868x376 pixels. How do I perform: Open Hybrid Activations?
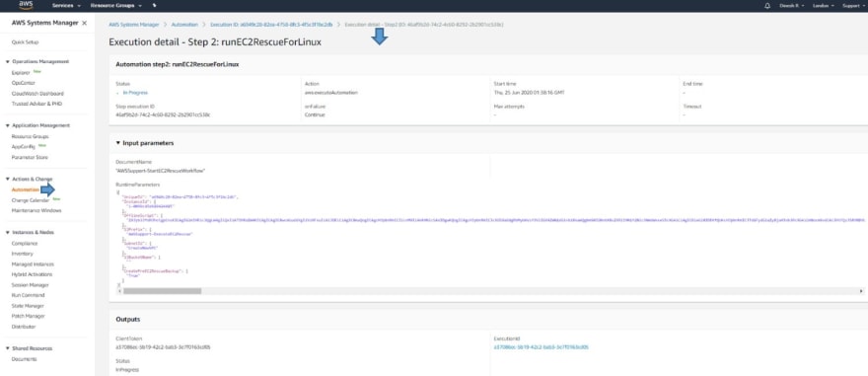pyautogui.click(x=33, y=274)
